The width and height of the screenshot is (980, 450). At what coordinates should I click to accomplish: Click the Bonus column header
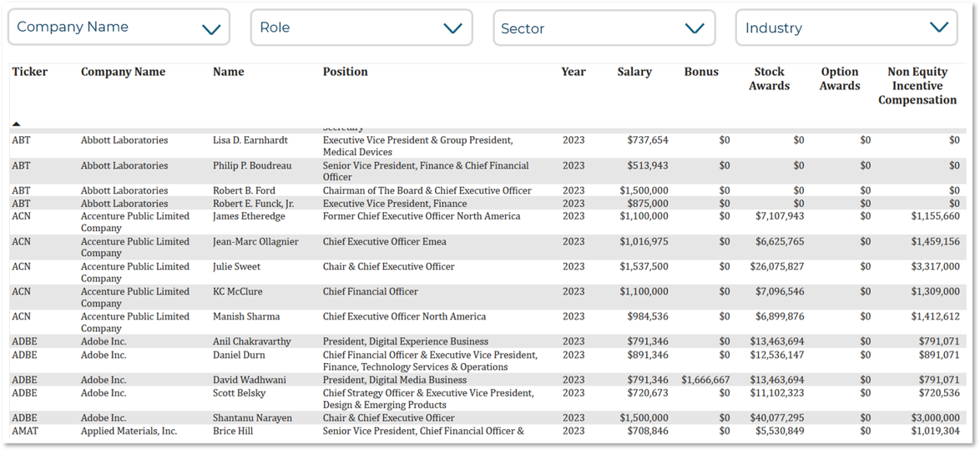[x=701, y=72]
